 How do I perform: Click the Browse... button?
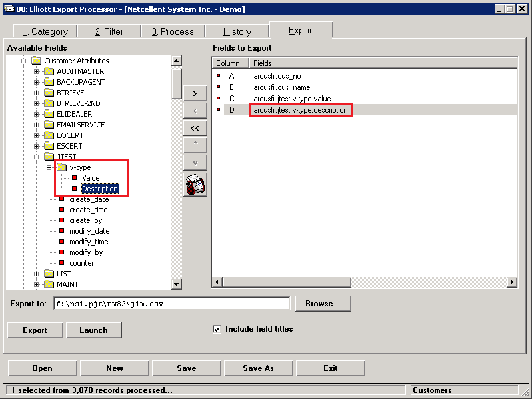click(323, 303)
